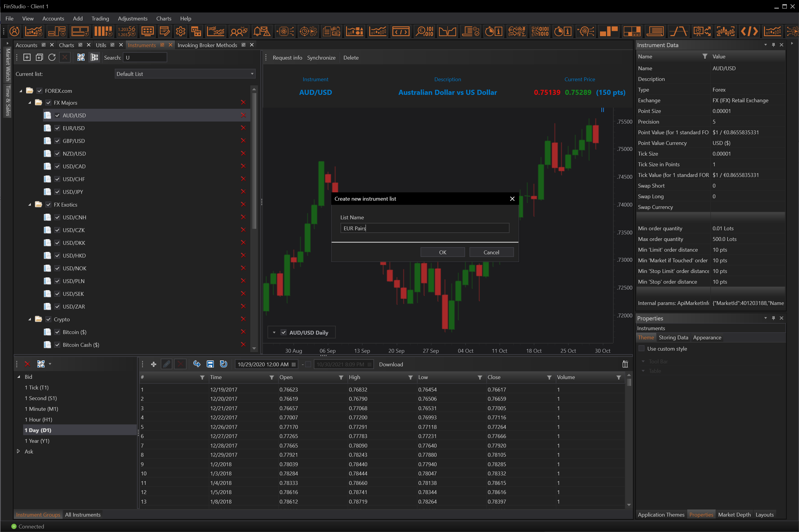Click the List Name text field

point(424,228)
